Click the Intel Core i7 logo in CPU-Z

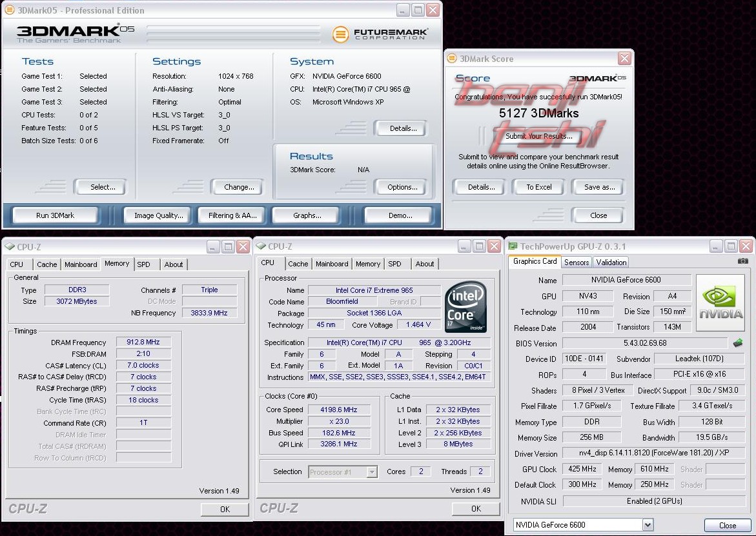point(465,307)
